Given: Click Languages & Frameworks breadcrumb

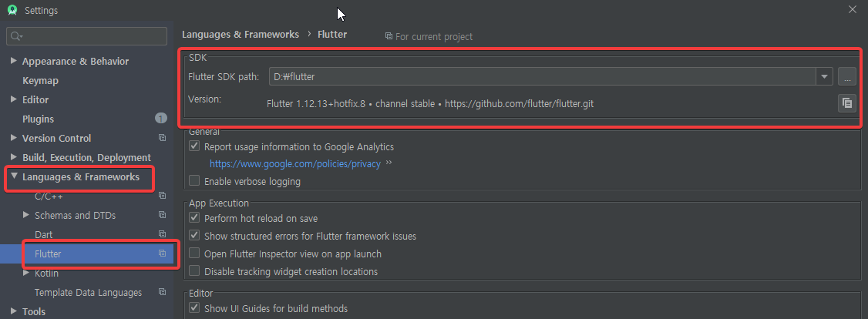Looking at the screenshot, I should (x=241, y=34).
